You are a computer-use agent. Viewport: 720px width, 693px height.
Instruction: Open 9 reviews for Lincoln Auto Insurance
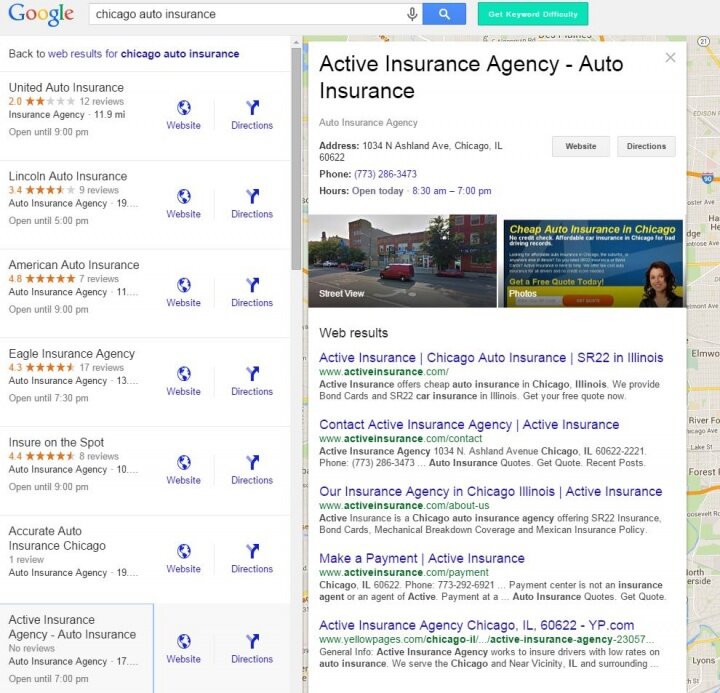coord(99,190)
